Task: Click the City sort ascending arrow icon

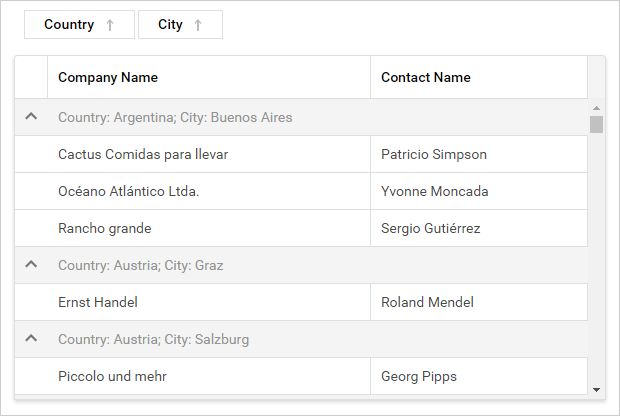Action: click(198, 26)
